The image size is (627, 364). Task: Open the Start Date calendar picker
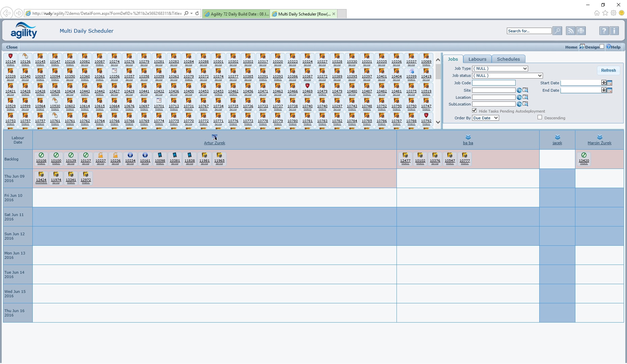click(609, 83)
